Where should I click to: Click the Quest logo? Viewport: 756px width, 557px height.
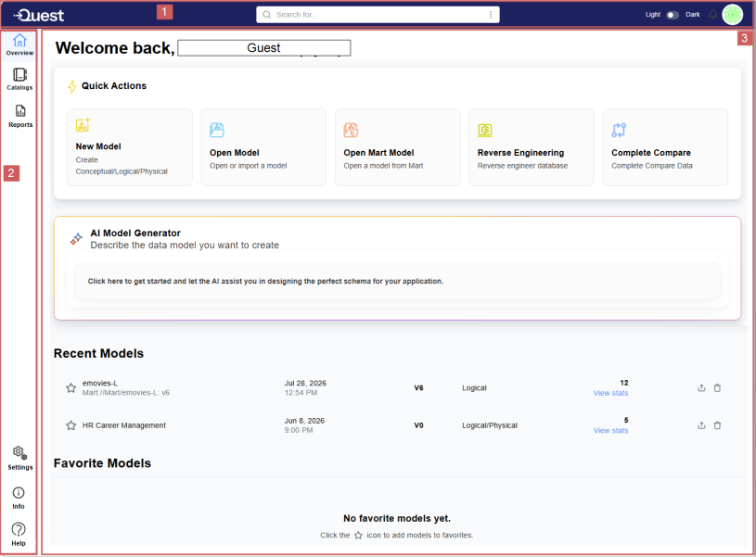point(39,16)
